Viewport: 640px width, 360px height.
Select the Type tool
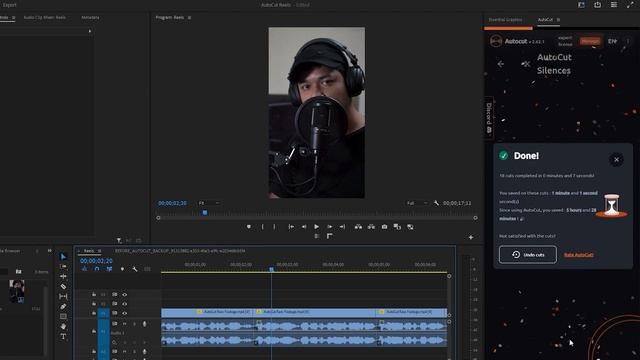[63, 337]
